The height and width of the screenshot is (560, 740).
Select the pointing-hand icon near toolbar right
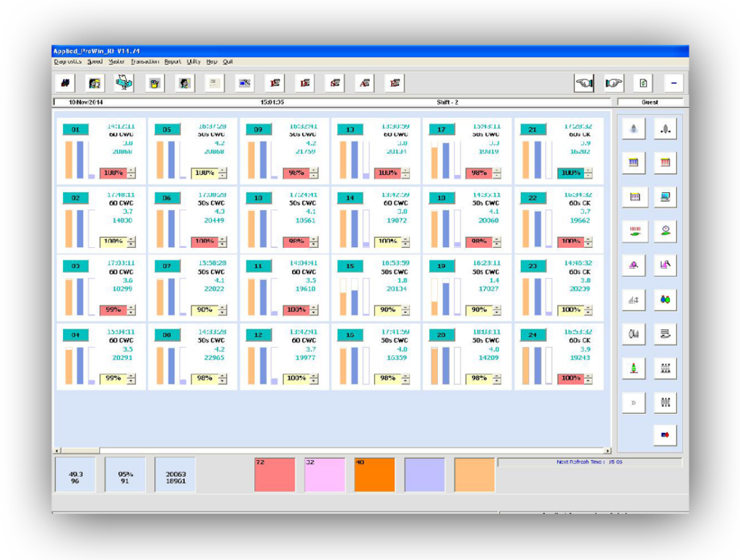click(x=585, y=82)
